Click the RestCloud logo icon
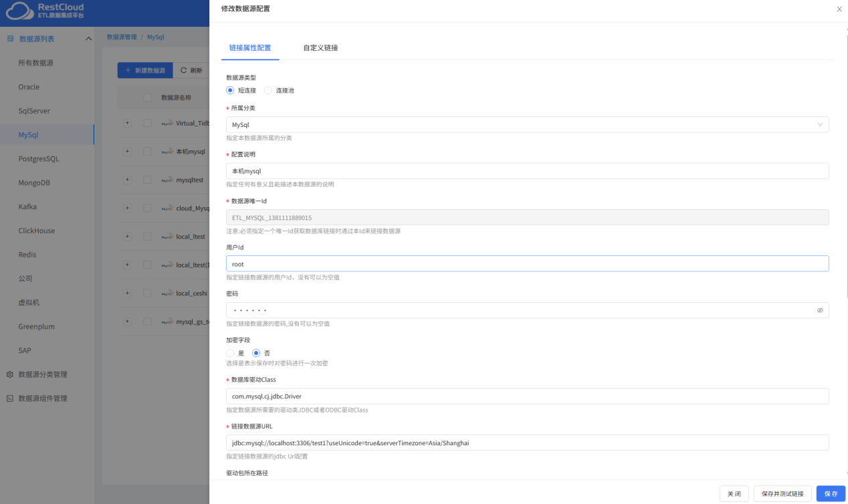 (20, 11)
